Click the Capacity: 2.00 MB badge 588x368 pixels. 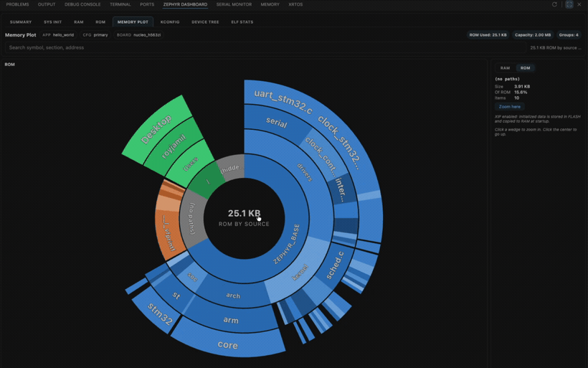(x=533, y=35)
